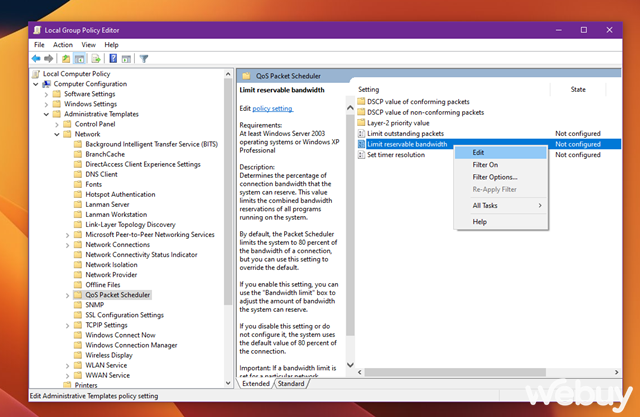Select the Set timer resolution policy icon
This screenshot has height=417, width=640.
pyautogui.click(x=361, y=155)
